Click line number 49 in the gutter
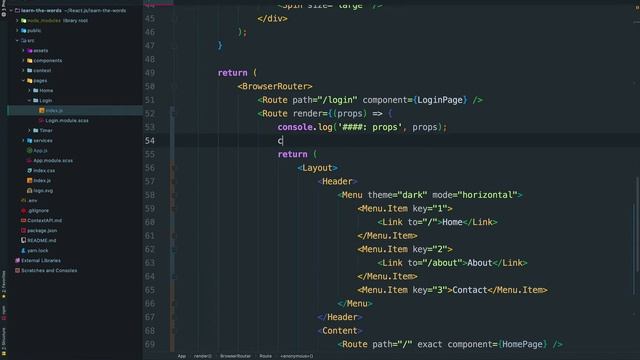Screen dimensions: 640x360 (x=150, y=73)
